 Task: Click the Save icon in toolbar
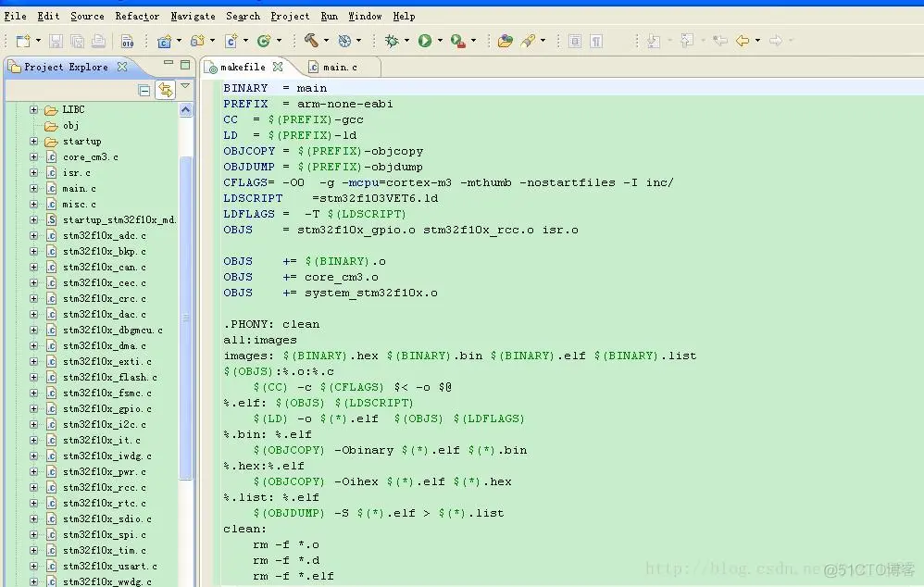pos(56,41)
